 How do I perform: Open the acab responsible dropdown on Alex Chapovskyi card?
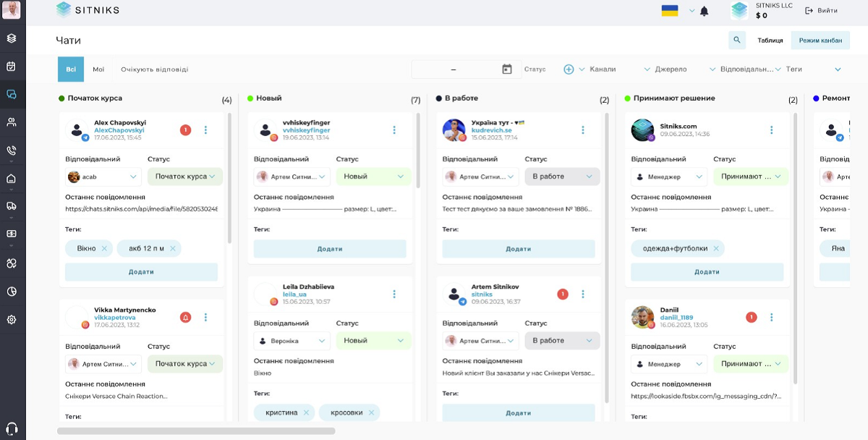pyautogui.click(x=103, y=177)
